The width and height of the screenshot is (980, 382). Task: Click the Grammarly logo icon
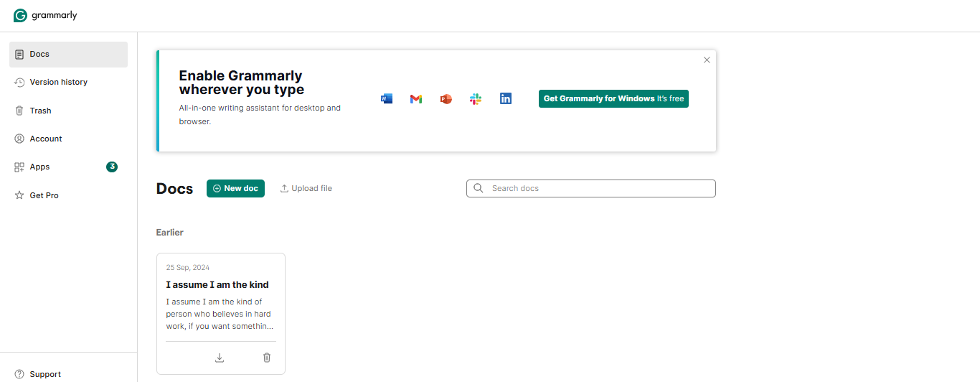(20, 16)
